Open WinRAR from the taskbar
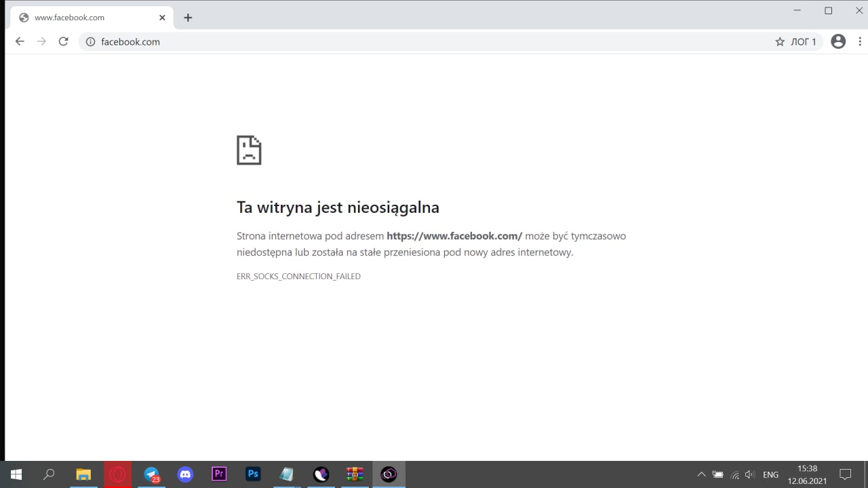868x488 pixels. click(355, 474)
